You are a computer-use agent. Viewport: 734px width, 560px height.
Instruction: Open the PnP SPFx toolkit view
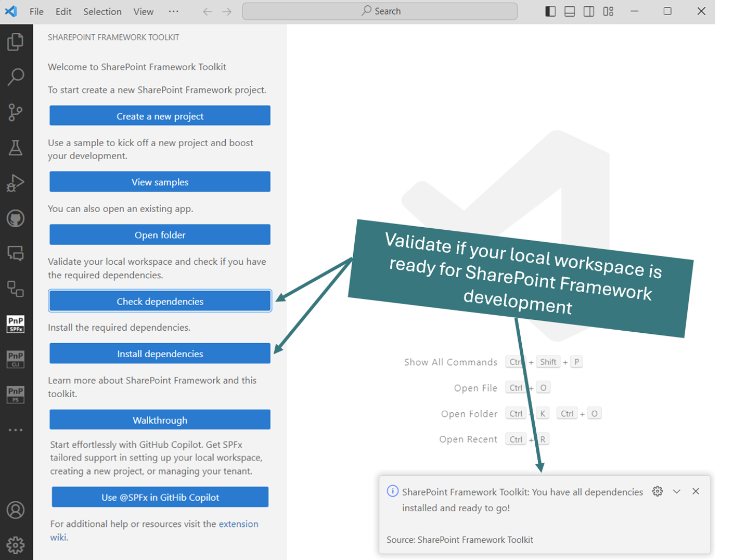[x=16, y=324]
